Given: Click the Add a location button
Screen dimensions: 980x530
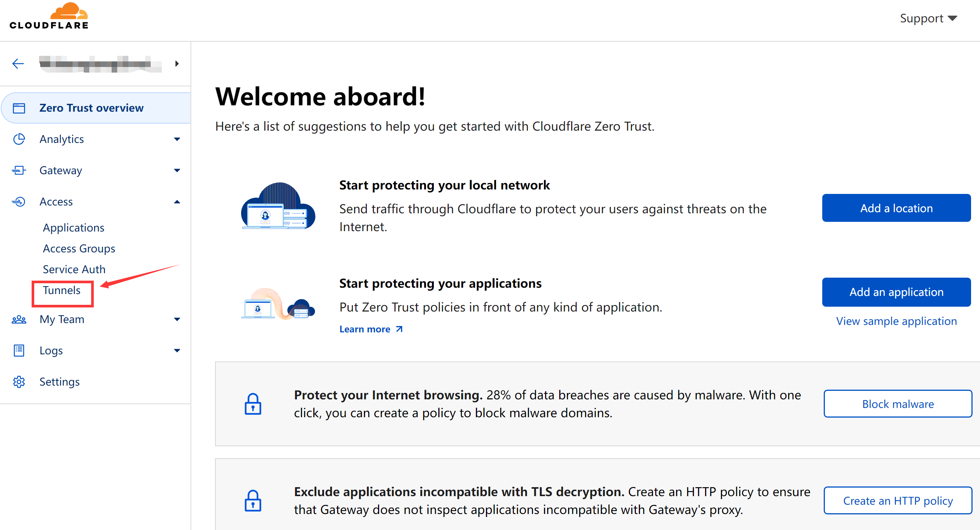Looking at the screenshot, I should tap(896, 208).
